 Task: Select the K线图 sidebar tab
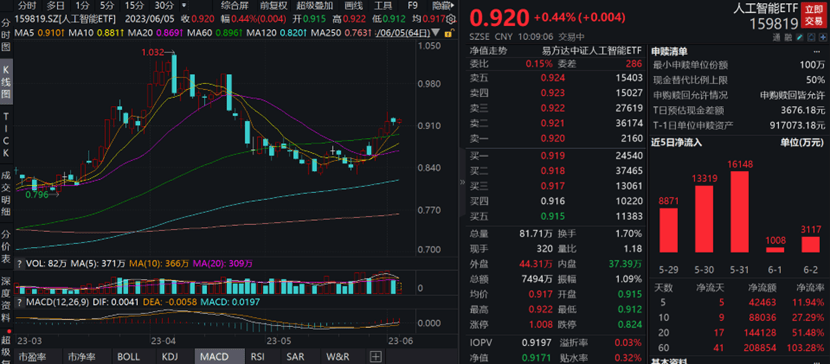coord(6,81)
